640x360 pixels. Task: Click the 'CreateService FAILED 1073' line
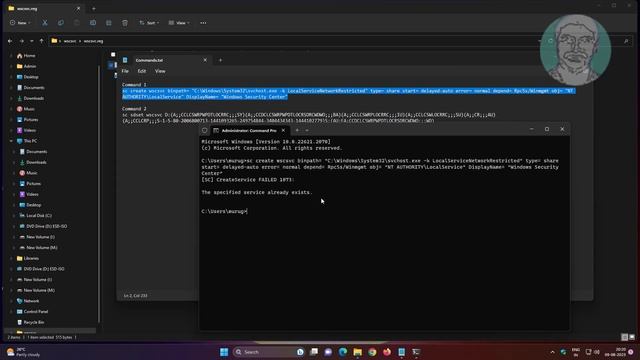point(248,180)
